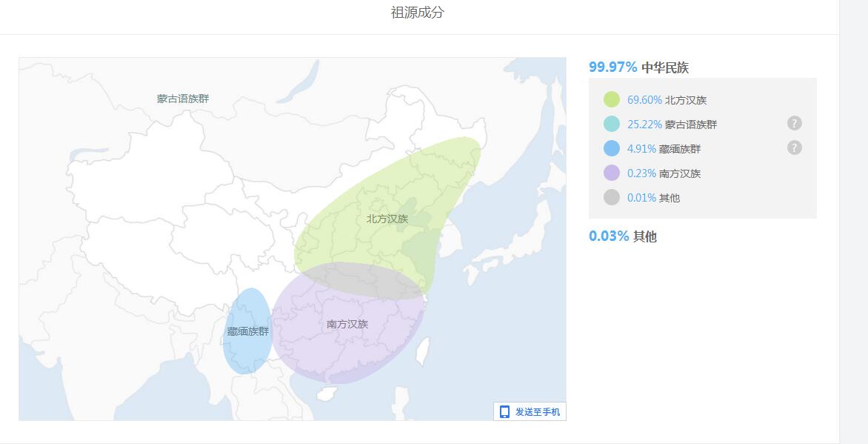Click the 南方汉族 region on the map
This screenshot has width=868, height=444.
tap(347, 324)
